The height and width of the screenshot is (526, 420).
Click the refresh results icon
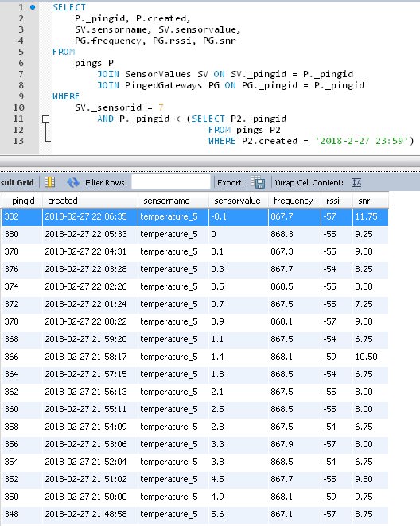tap(72, 182)
